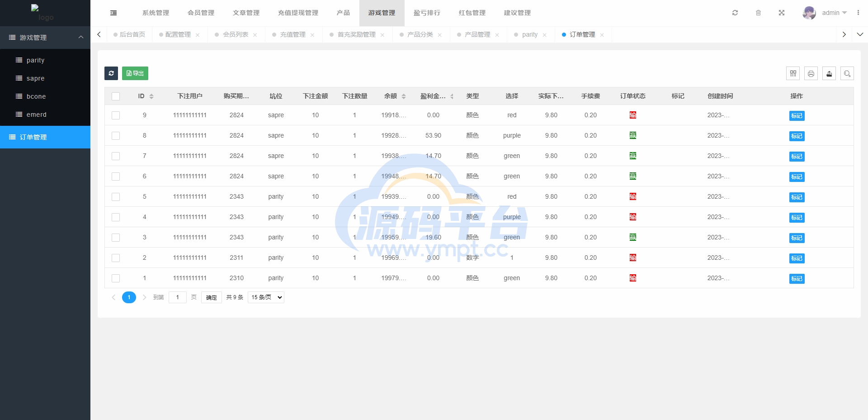Open the 订单管理 sidebar item
868x420 pixels.
tap(45, 137)
